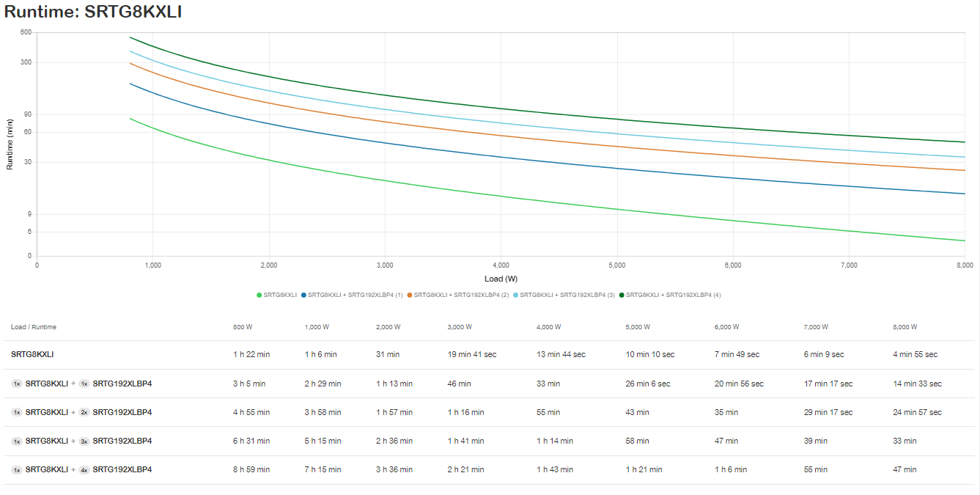Toggle the 'SRTG8KXLI + SRTG192XLBP4 (2)' legend label
This screenshot has width=980, height=495.
461,295
